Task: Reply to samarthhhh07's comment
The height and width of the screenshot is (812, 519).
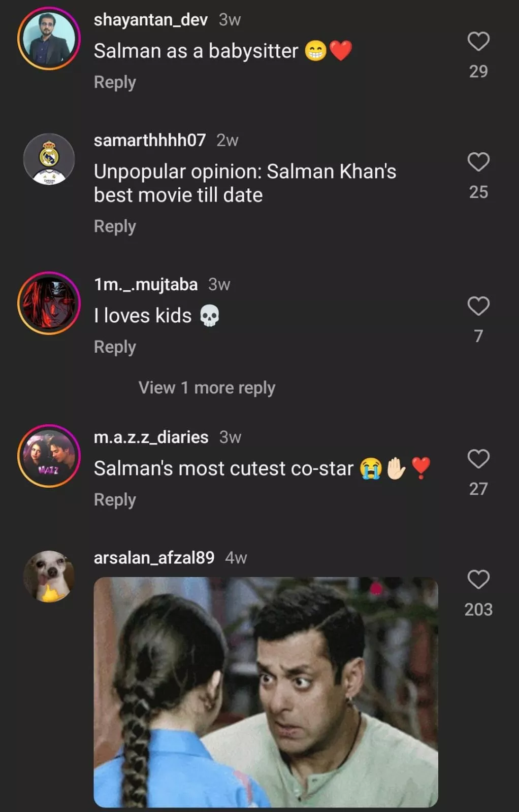Action: (x=115, y=226)
